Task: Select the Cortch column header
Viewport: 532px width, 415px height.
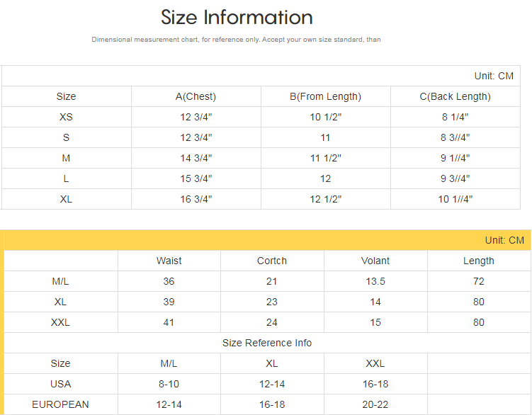Action: coord(272,261)
